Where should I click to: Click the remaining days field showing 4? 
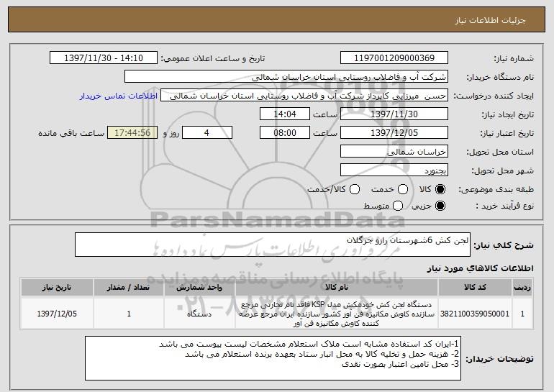[207, 133]
